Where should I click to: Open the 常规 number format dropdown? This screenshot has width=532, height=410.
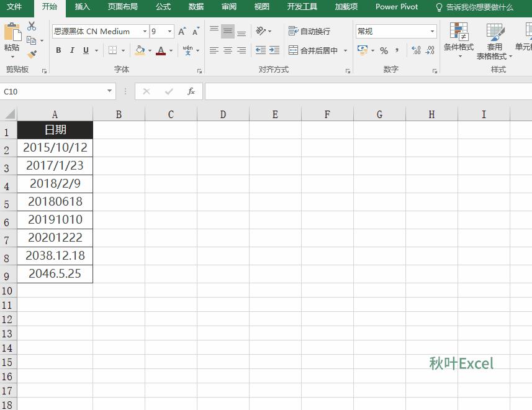point(433,31)
